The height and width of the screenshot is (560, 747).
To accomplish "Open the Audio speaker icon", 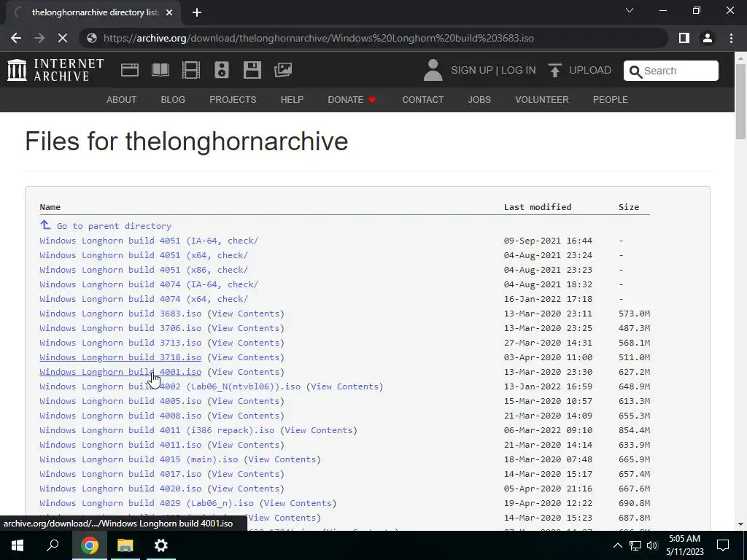I will [x=222, y=70].
